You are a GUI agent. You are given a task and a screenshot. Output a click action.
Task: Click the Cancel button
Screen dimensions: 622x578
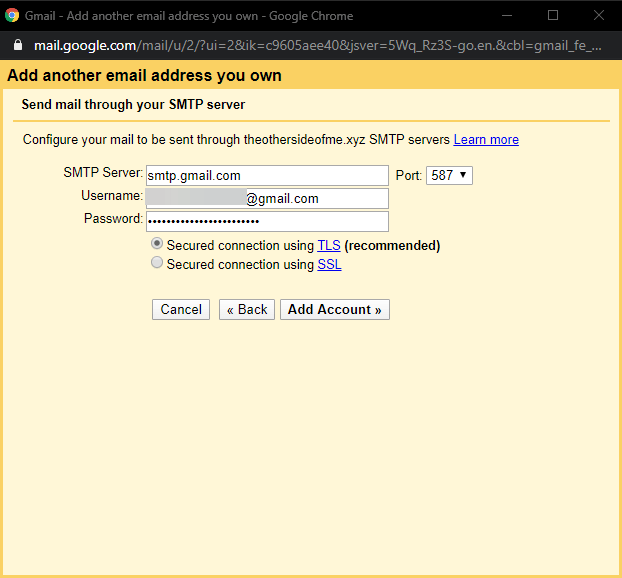pos(181,309)
